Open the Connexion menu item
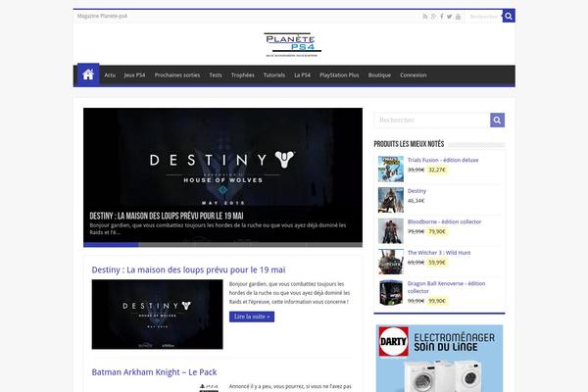Image resolution: width=588 pixels, height=392 pixels. point(414,75)
